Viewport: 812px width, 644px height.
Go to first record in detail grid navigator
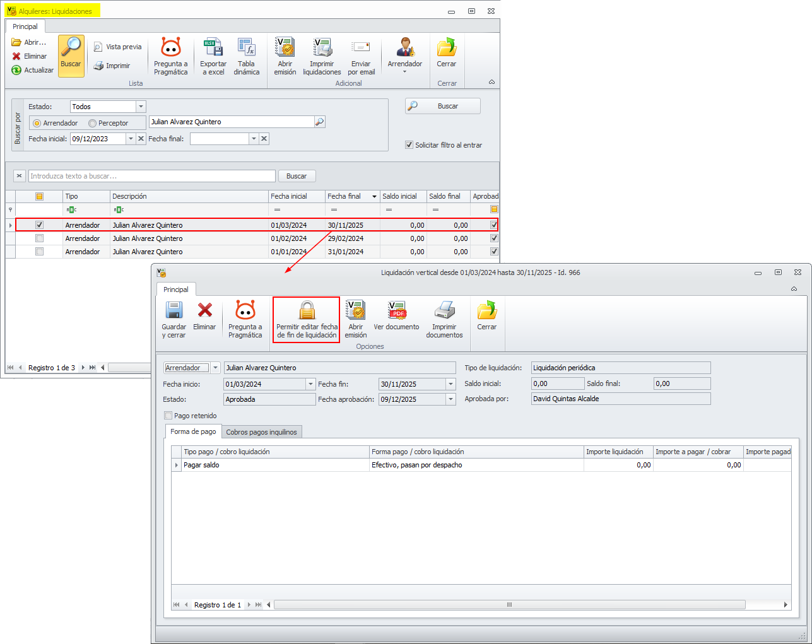tap(176, 605)
